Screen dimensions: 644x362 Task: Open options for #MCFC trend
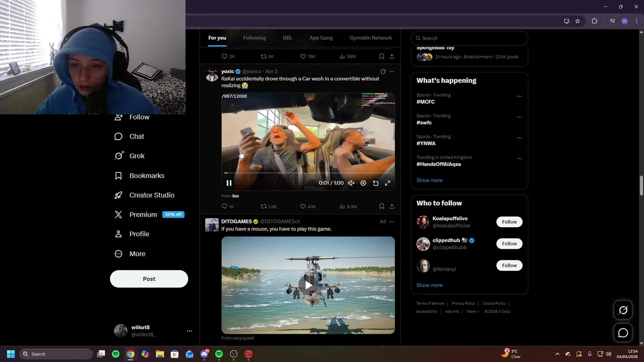(x=519, y=97)
